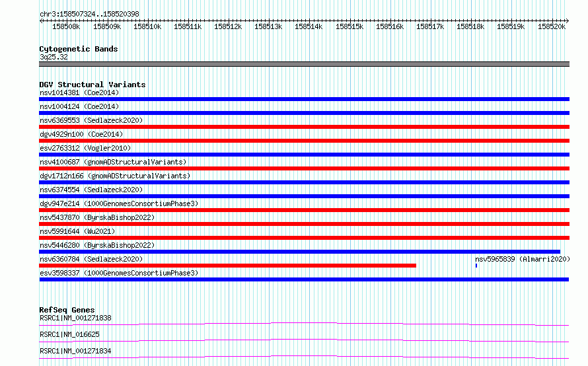Image resolution: width=588 pixels, height=366 pixels.
Task: Click the chr3:158507324..158520398 coordinate label
Action: click(89, 14)
